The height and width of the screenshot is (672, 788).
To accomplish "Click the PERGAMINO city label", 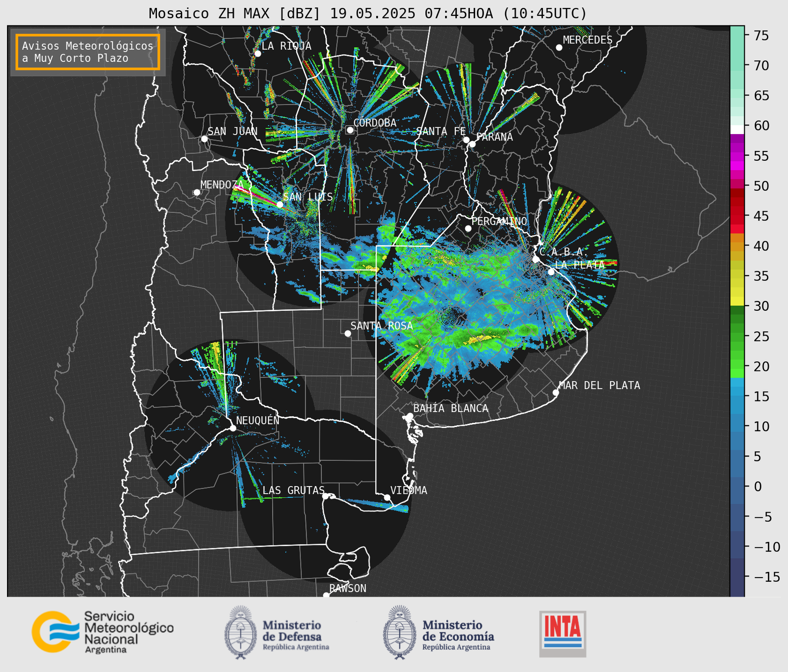I will coord(499,221).
